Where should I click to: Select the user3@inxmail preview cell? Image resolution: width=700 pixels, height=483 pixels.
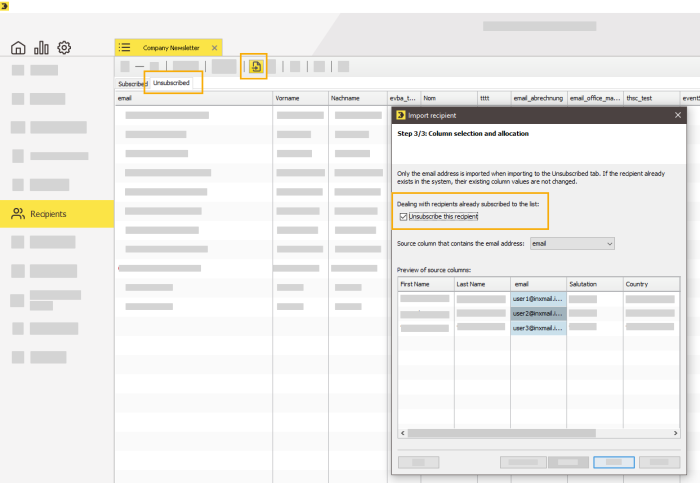pyautogui.click(x=538, y=328)
